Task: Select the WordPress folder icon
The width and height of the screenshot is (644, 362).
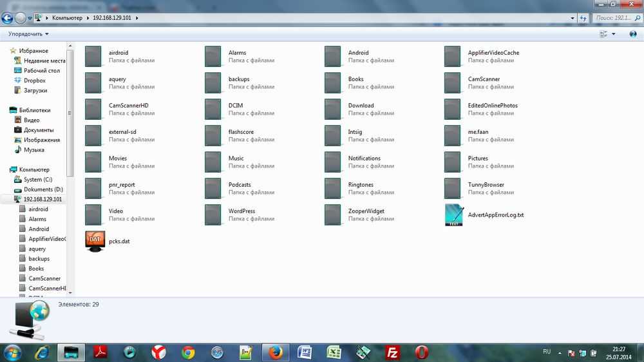Action: coord(213,214)
